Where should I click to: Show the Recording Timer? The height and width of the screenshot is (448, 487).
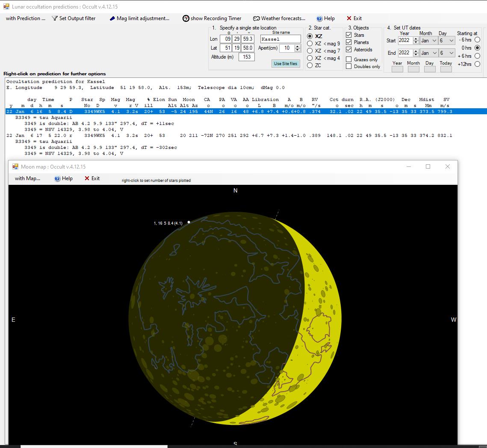click(x=212, y=18)
